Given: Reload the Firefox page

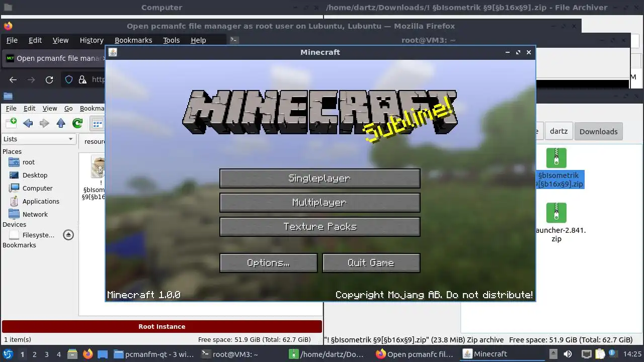Looking at the screenshot, I should click(x=49, y=79).
